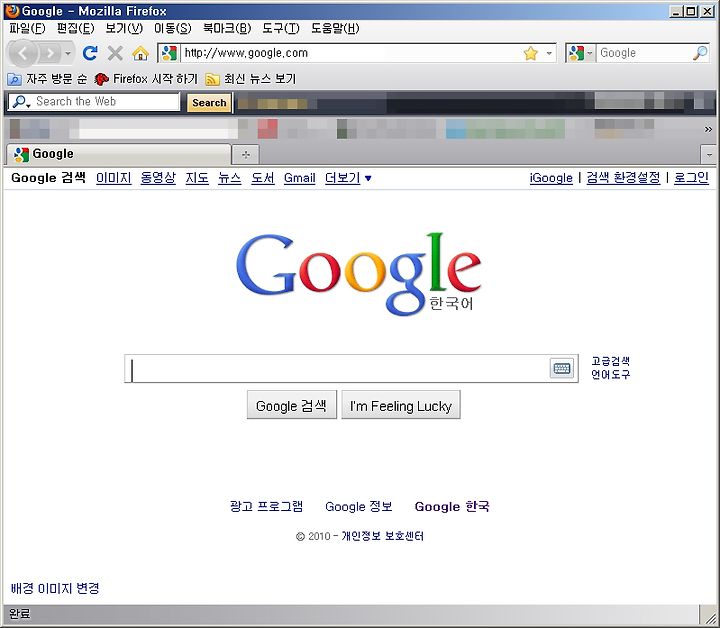
Task: Open the 도서 link
Action: click(263, 178)
